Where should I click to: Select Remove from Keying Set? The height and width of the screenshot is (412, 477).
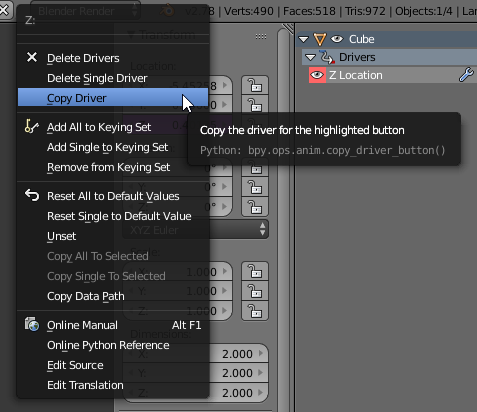113,167
